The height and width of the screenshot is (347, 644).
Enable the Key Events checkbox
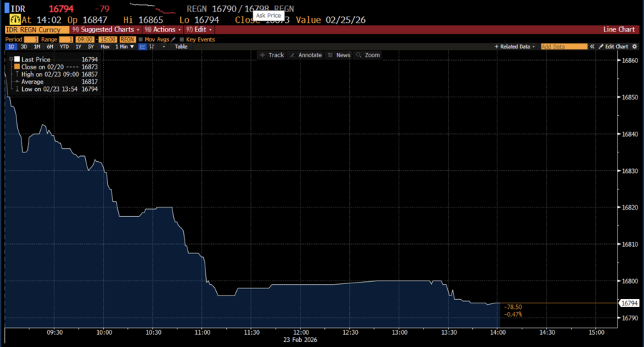point(182,39)
